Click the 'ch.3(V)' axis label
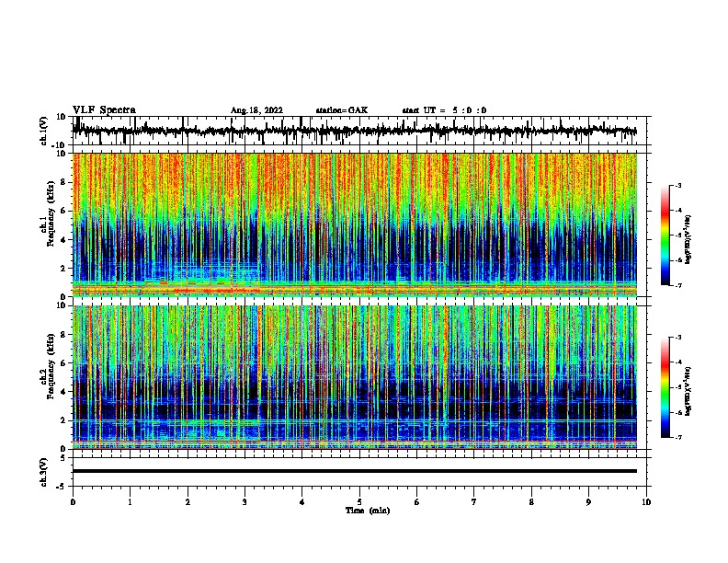728x563 pixels. click(44, 473)
